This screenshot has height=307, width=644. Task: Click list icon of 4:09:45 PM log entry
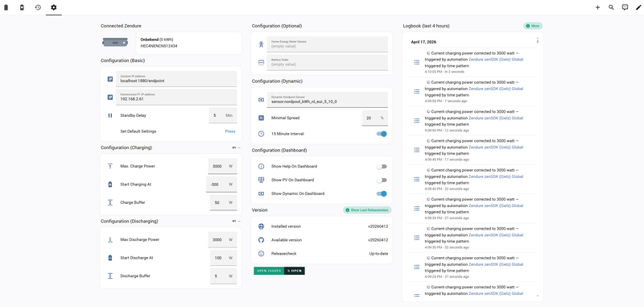416,150
